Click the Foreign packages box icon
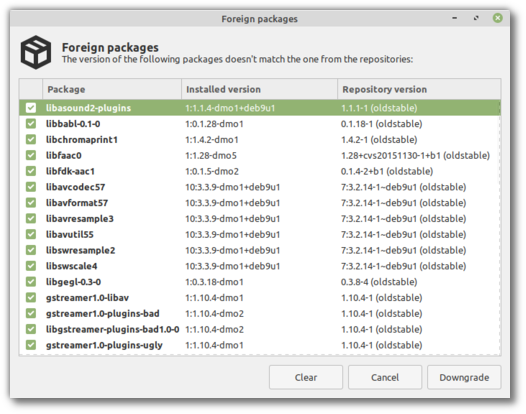This screenshot has height=414, width=526. 36,52
